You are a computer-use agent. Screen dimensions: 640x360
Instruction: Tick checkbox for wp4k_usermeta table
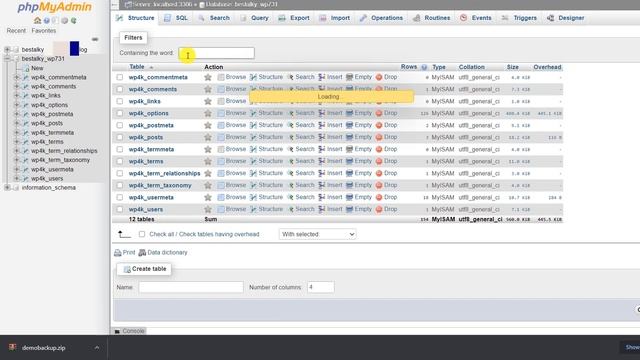(120, 197)
